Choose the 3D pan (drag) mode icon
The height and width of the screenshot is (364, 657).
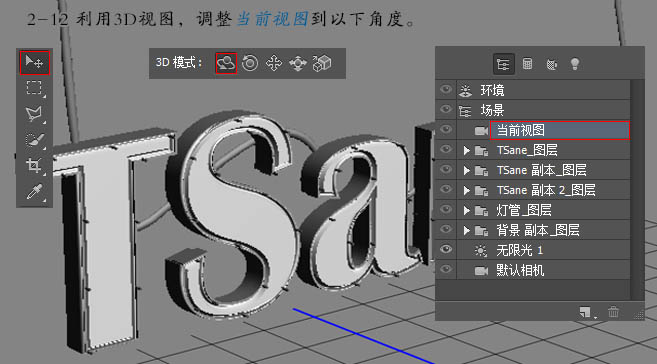274,63
